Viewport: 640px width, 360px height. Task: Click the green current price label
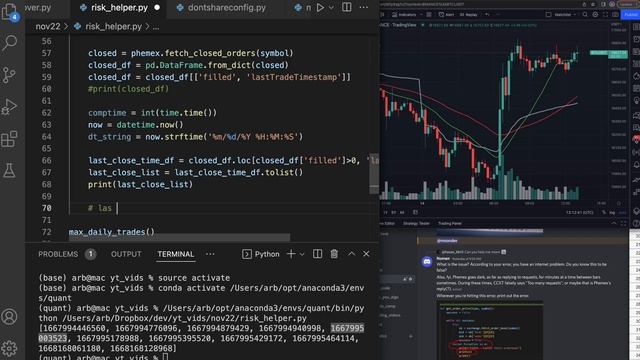point(609,53)
